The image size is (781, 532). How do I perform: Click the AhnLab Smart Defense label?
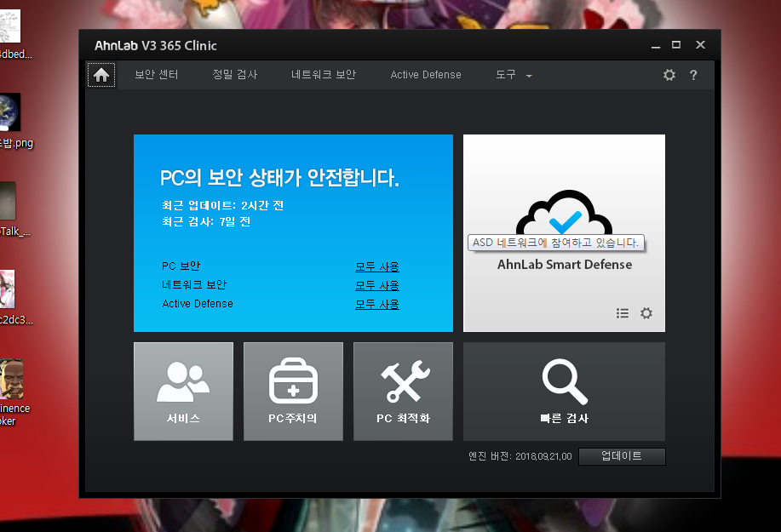pos(565,264)
